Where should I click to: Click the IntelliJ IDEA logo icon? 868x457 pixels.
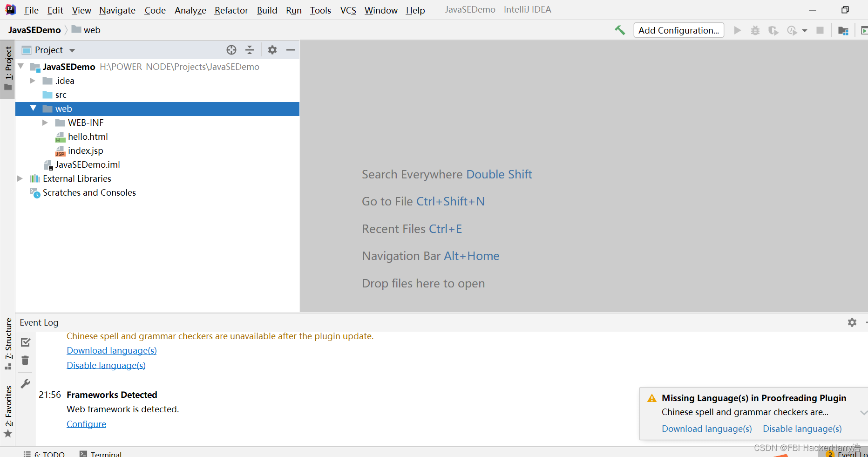[10, 9]
